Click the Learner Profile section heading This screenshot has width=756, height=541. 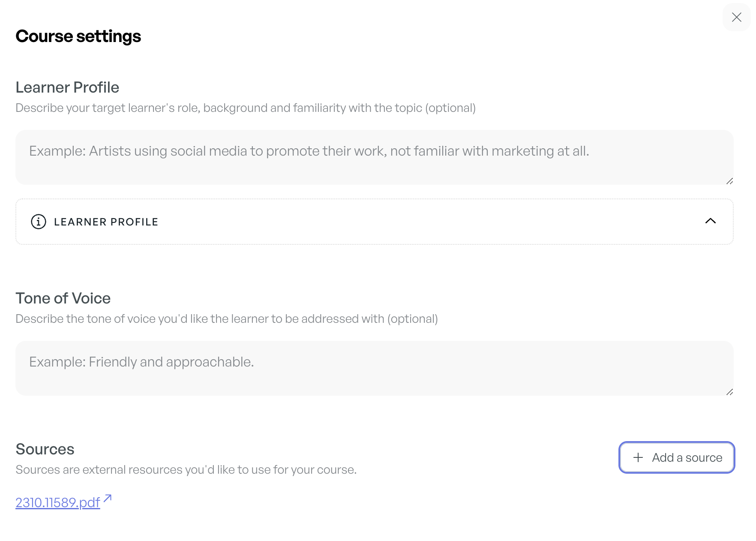(x=67, y=87)
